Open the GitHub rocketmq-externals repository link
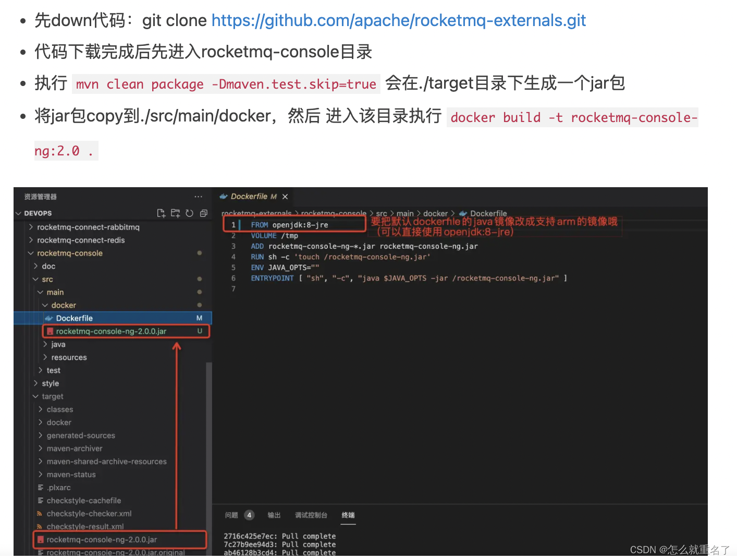 [399, 20]
